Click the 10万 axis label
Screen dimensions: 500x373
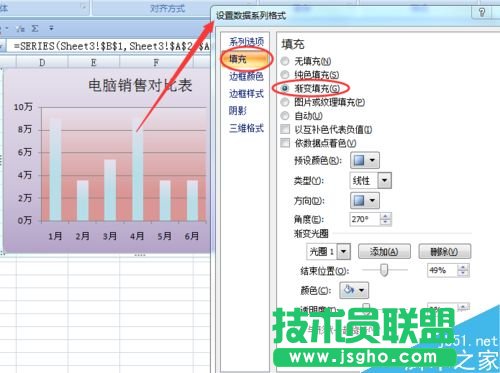click(23, 107)
